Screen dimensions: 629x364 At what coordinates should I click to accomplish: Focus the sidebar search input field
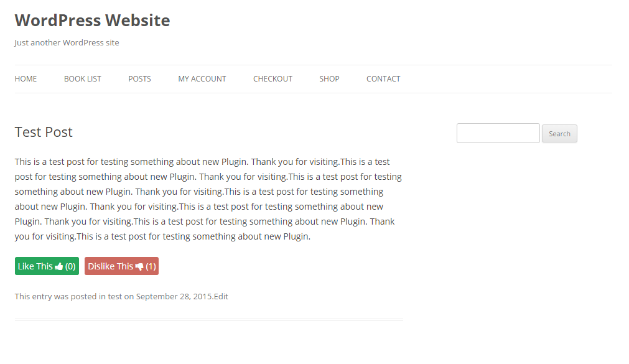(x=498, y=133)
